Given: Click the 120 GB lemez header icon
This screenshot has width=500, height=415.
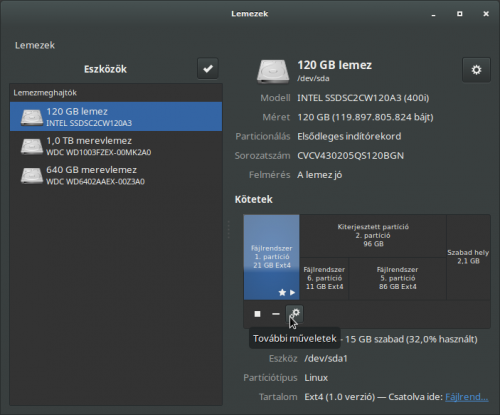Looking at the screenshot, I should [273, 71].
